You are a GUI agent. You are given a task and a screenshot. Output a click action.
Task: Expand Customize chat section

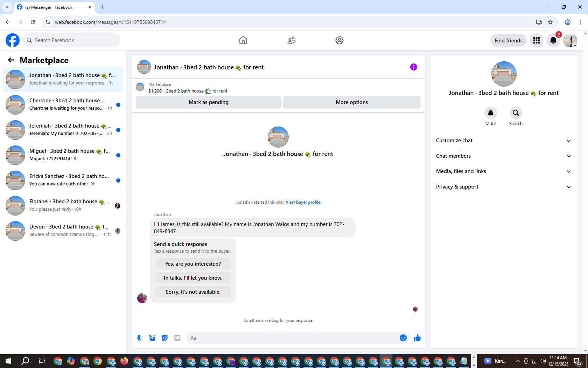[x=504, y=141]
